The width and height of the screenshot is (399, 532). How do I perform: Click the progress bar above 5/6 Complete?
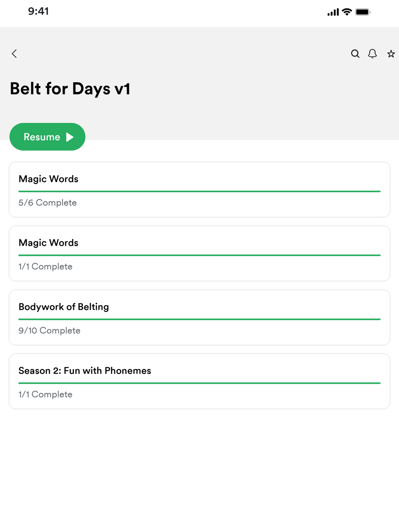point(199,191)
